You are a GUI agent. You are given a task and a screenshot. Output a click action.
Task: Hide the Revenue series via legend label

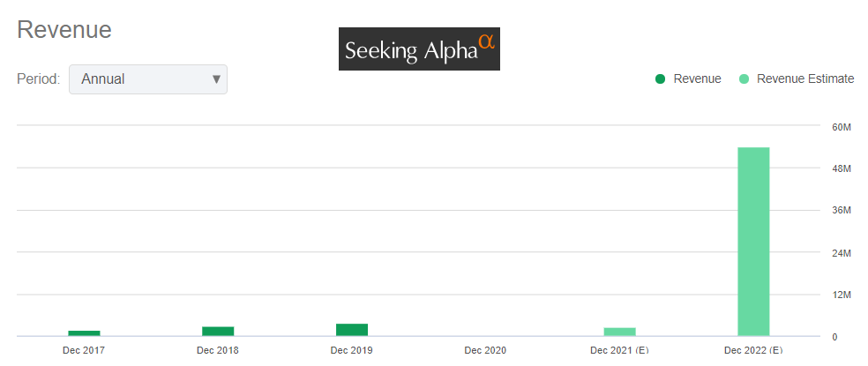click(x=697, y=79)
